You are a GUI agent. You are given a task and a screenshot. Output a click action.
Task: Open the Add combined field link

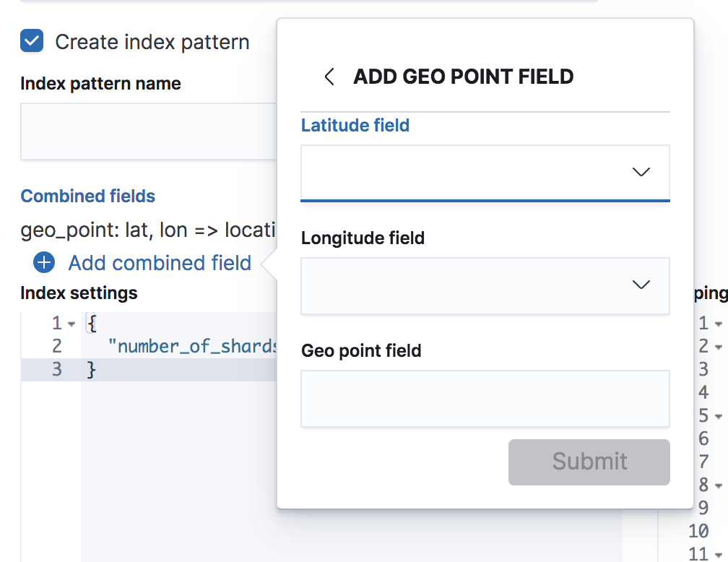point(159,263)
